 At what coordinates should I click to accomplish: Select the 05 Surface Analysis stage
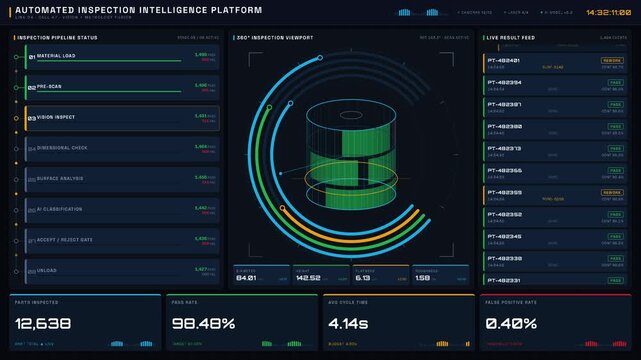(x=122, y=179)
